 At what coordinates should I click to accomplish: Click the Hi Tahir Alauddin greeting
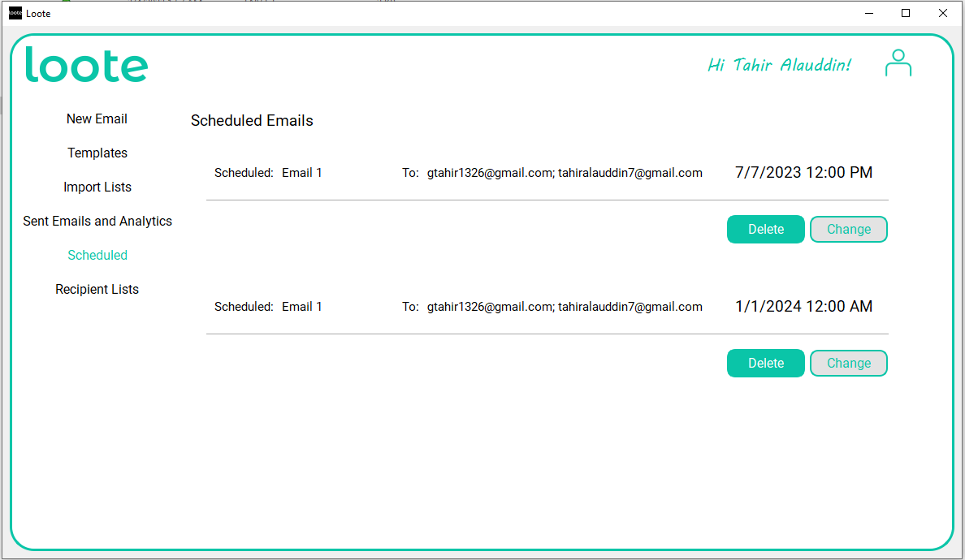[x=779, y=65]
